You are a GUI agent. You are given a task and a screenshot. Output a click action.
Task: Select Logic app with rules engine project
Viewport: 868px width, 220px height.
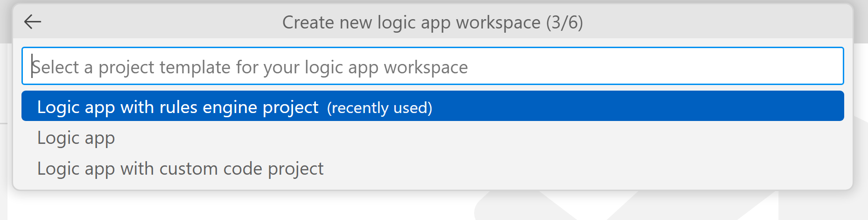click(x=433, y=106)
